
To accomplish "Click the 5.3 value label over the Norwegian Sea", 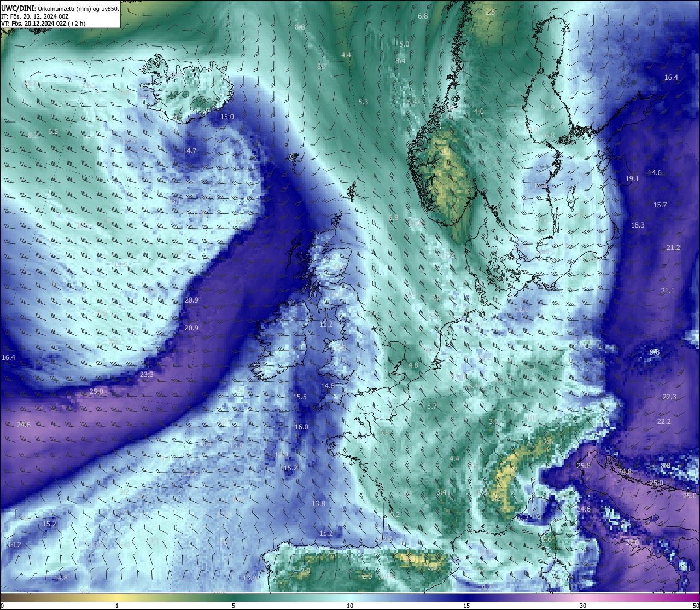I will 363,102.
